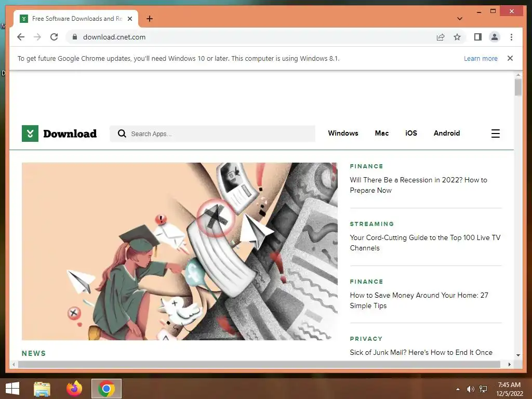Open the Windows category
Viewport: 532px width, 399px height.
343,134
